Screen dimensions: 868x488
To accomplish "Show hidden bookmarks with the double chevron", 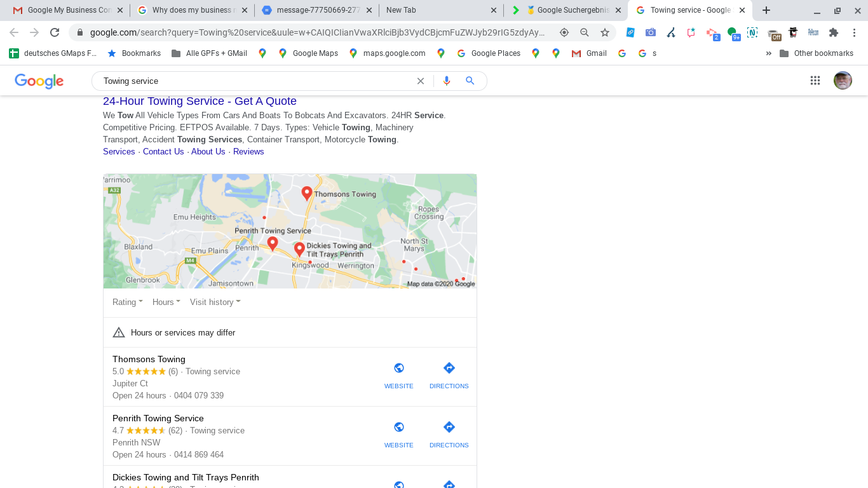I will coord(769,53).
